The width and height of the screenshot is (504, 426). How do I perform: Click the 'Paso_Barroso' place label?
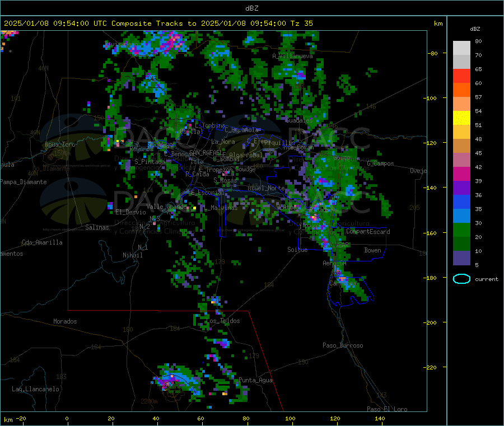tap(343, 345)
